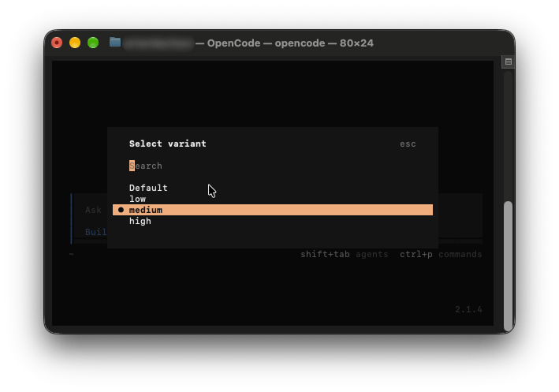The width and height of the screenshot is (559, 392).
Task: Close the terminal window with red button
Action: (x=57, y=43)
